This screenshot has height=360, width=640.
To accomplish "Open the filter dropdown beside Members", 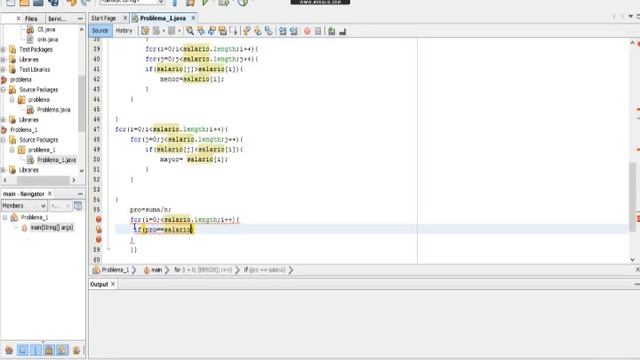I will pyautogui.click(x=61, y=206).
